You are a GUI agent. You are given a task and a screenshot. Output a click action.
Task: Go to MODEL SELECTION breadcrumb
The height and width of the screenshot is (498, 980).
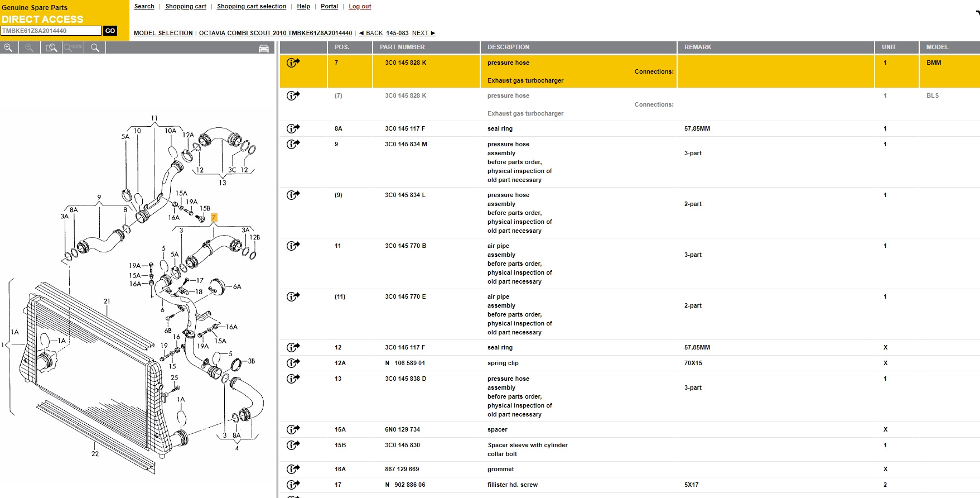pyautogui.click(x=163, y=33)
